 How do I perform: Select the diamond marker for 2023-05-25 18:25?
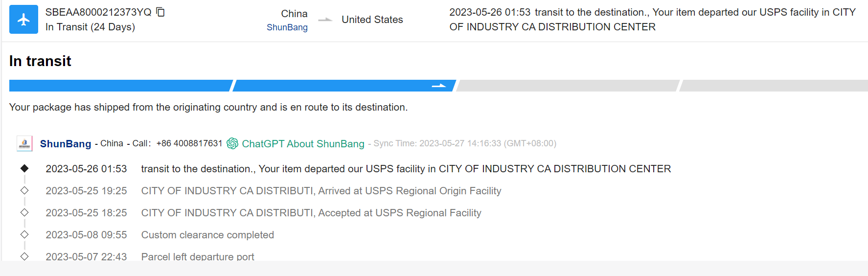[x=24, y=212]
